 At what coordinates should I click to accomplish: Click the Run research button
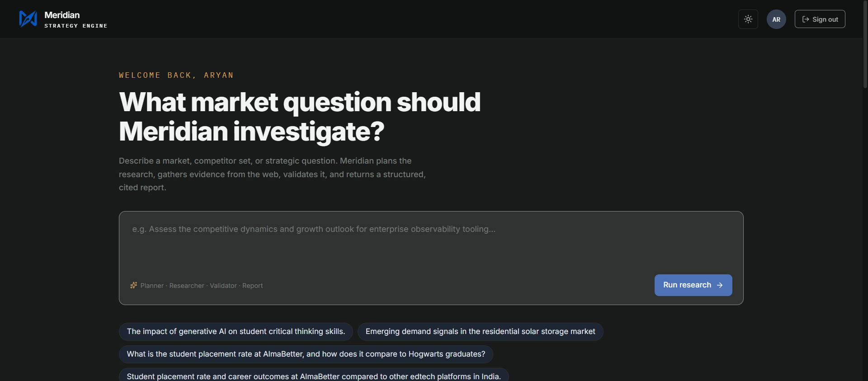tap(693, 285)
